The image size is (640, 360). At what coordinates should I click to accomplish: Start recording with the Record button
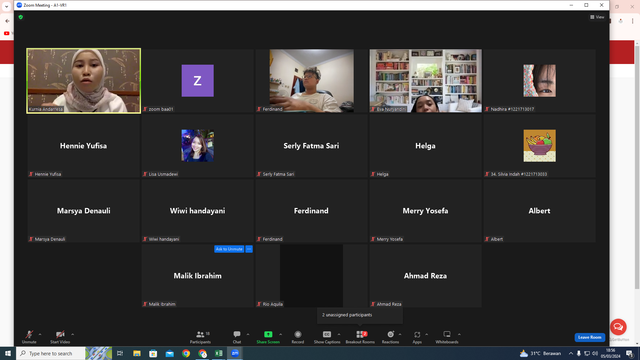pos(298,337)
